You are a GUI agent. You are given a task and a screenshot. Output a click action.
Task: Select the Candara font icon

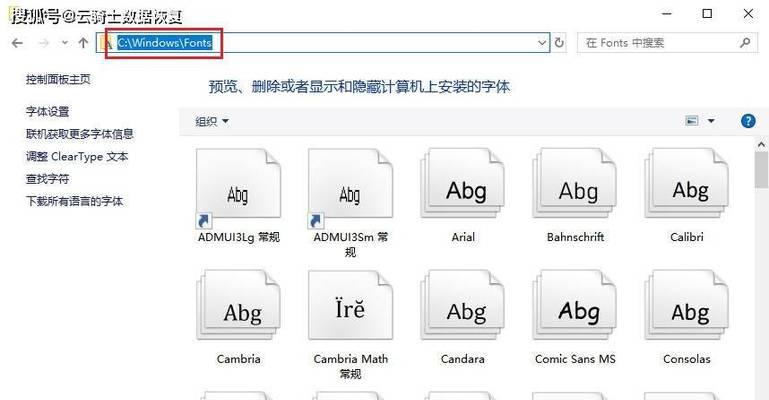point(463,305)
